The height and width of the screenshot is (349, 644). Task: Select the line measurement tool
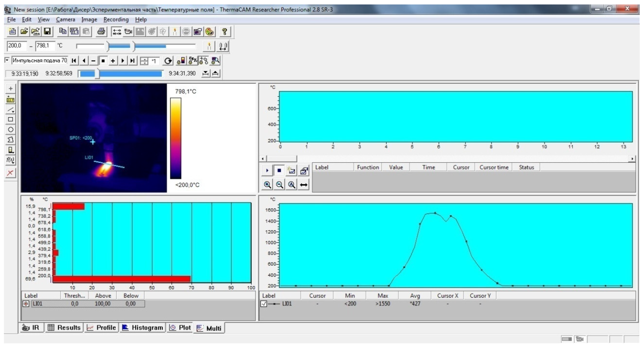pos(11,110)
